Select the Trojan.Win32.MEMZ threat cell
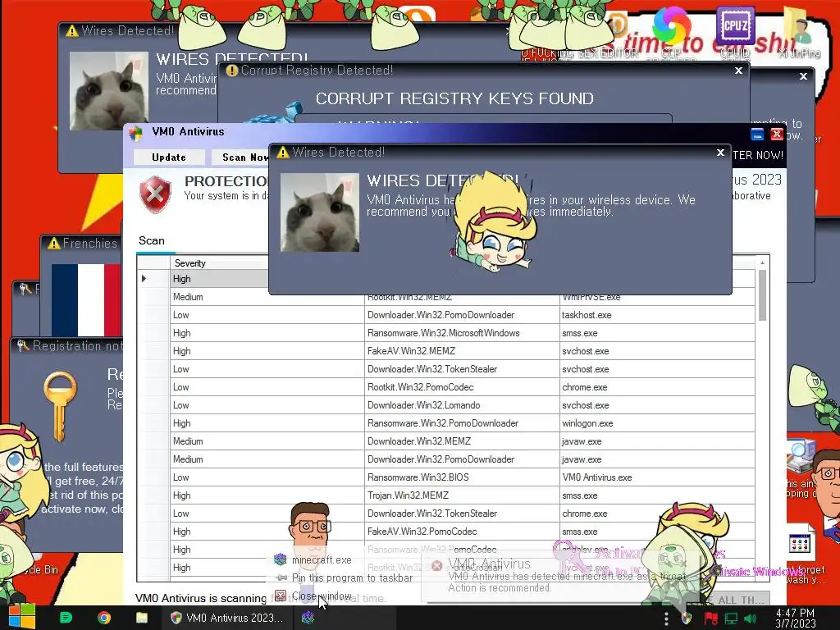Screen dimensions: 840x630 [x=462, y=495]
